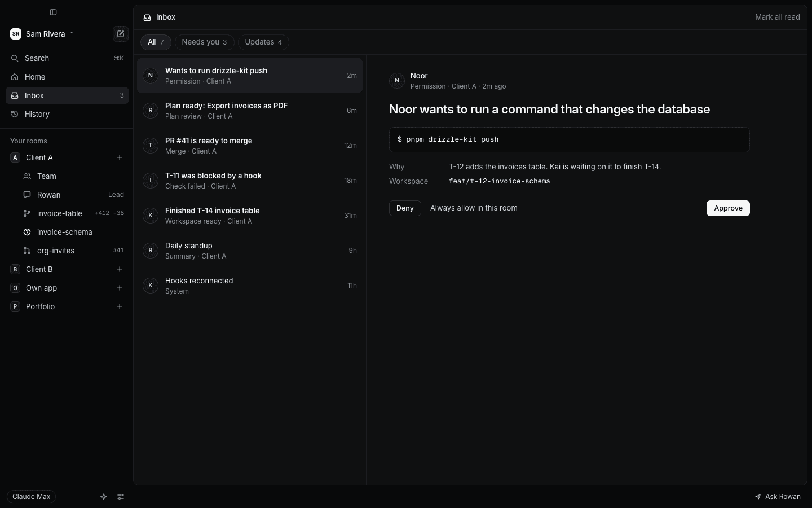
Task: Add a room under Own app
Action: tap(120, 288)
